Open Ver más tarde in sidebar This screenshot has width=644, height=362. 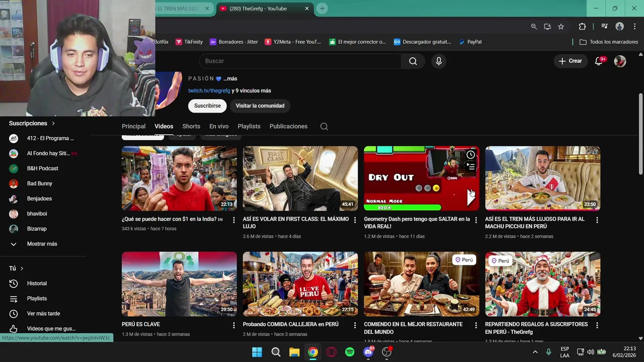[x=43, y=314]
